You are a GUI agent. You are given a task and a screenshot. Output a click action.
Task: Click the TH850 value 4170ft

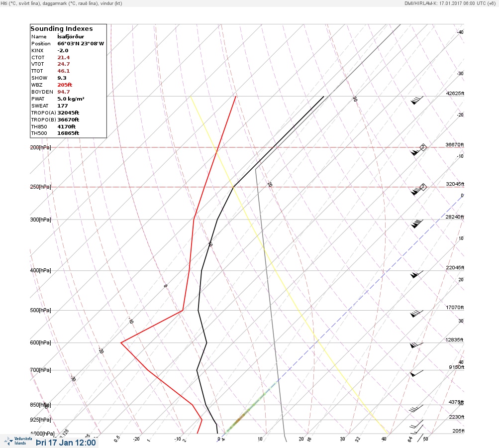(x=67, y=127)
